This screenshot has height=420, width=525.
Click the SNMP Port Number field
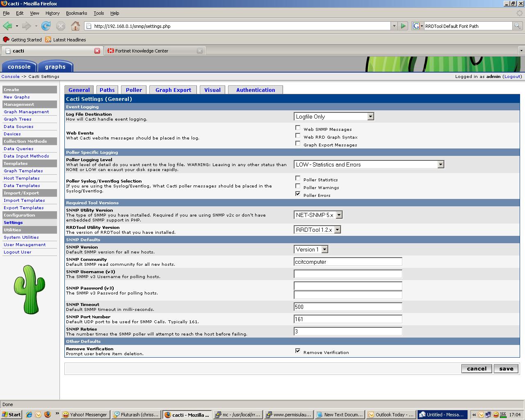coord(348,319)
